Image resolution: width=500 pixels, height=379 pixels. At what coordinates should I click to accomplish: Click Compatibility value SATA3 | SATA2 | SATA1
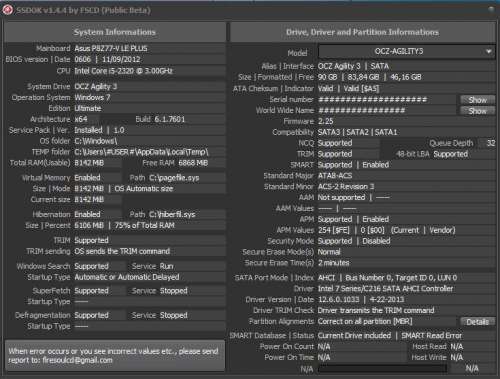357,132
